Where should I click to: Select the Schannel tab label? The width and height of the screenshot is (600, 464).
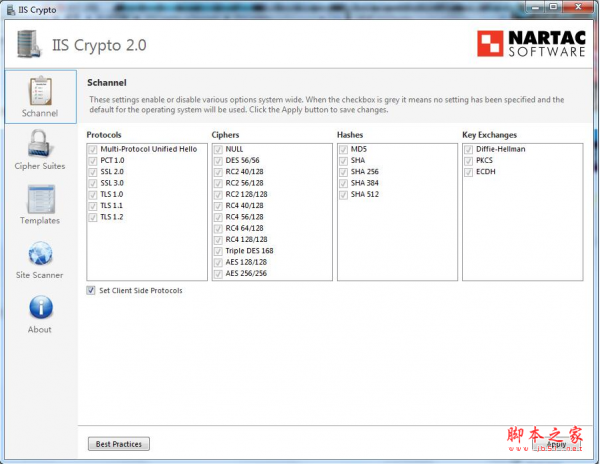pos(40,113)
